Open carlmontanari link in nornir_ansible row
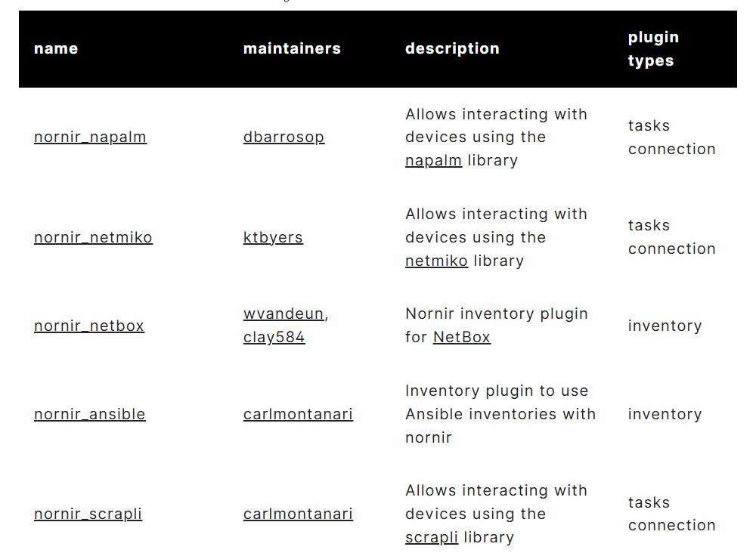This screenshot has height=556, width=756. [x=298, y=414]
